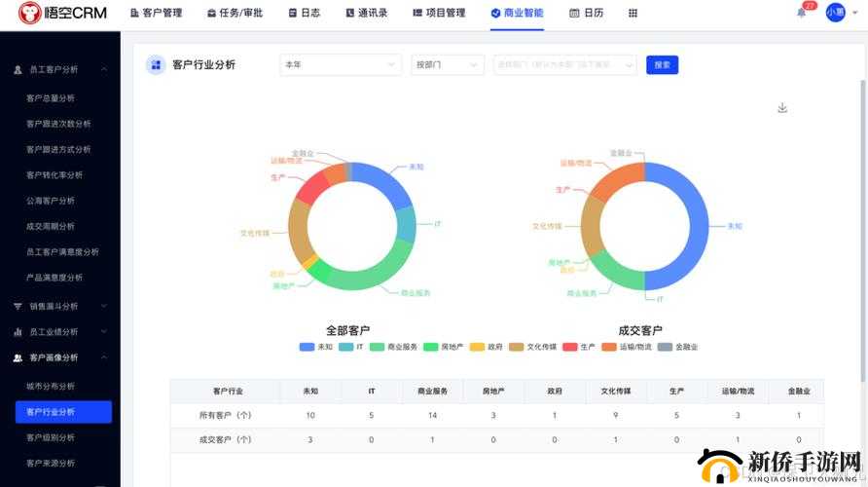Click the 运输/物流 table column header

[738, 392]
